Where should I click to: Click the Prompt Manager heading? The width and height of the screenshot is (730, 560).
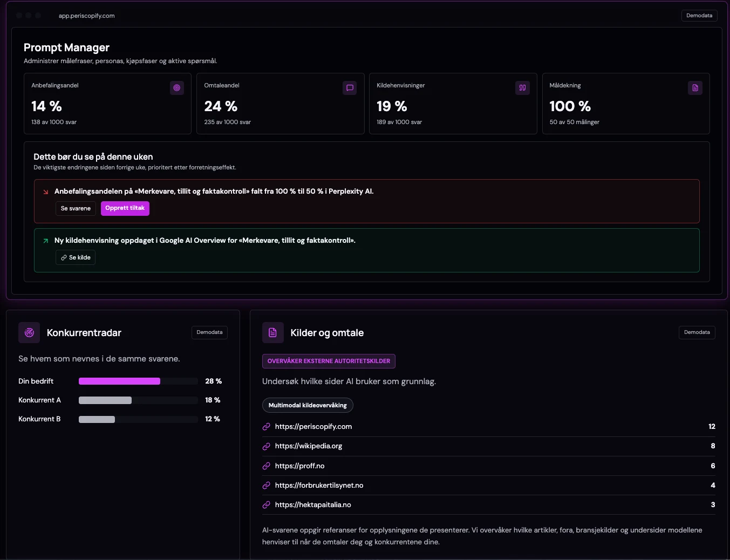point(66,47)
